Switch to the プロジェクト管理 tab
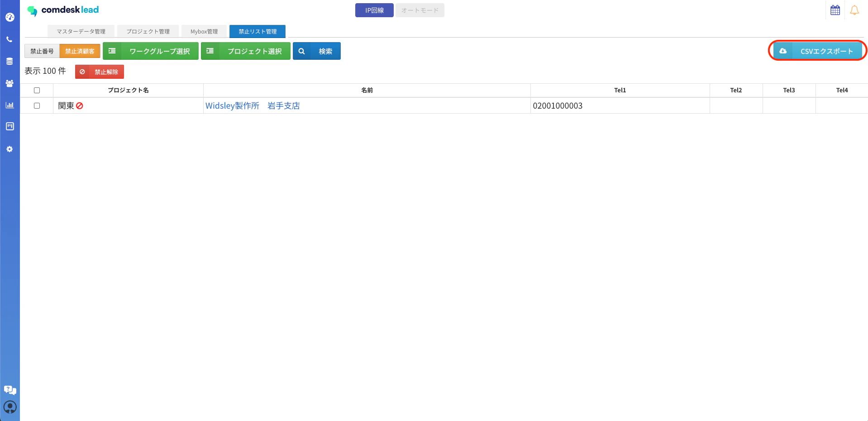 click(x=148, y=31)
